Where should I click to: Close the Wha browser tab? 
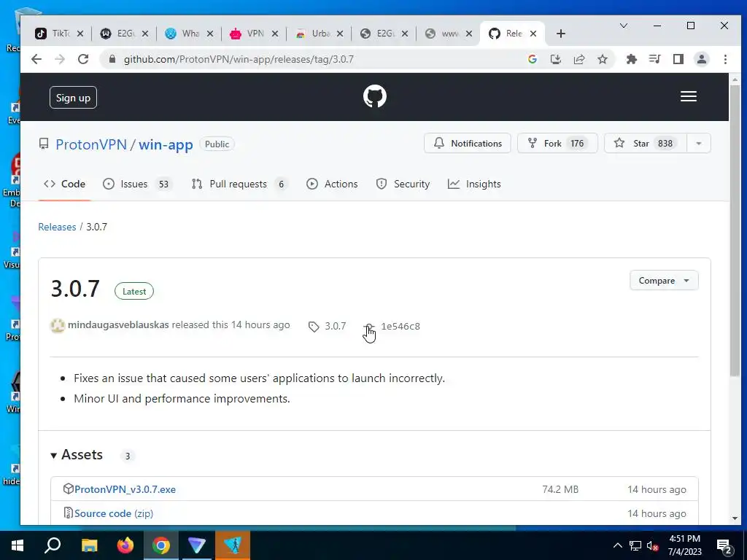pos(210,34)
